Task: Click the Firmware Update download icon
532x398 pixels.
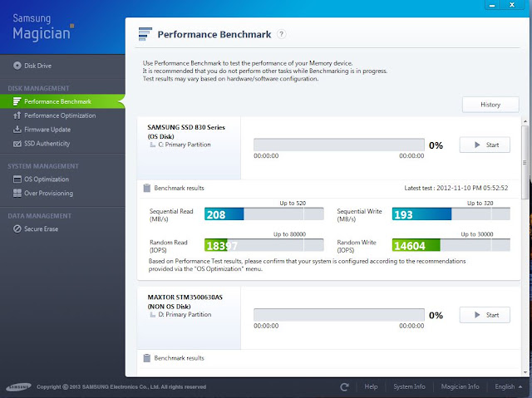Action: pyautogui.click(x=17, y=130)
